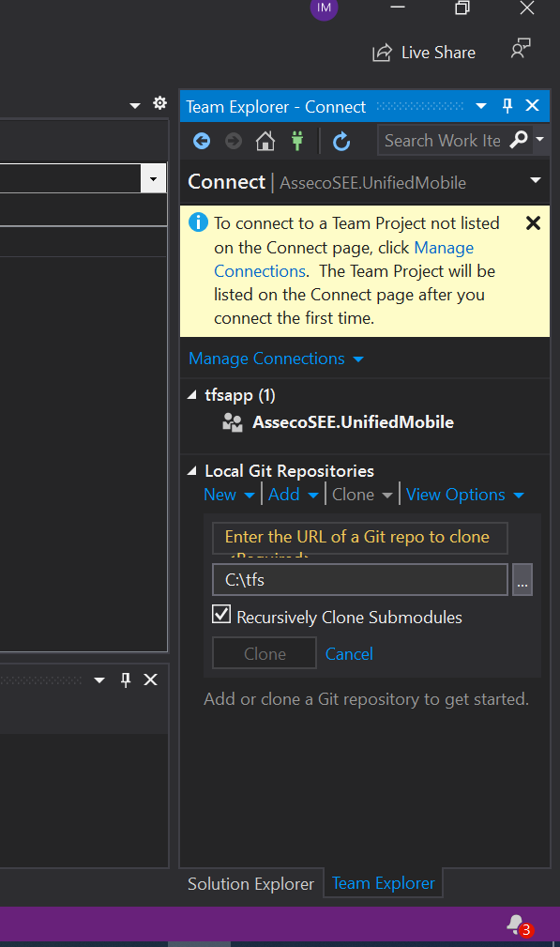Open the Connect page dropdown arrow
The width and height of the screenshot is (560, 947).
pyautogui.click(x=536, y=180)
